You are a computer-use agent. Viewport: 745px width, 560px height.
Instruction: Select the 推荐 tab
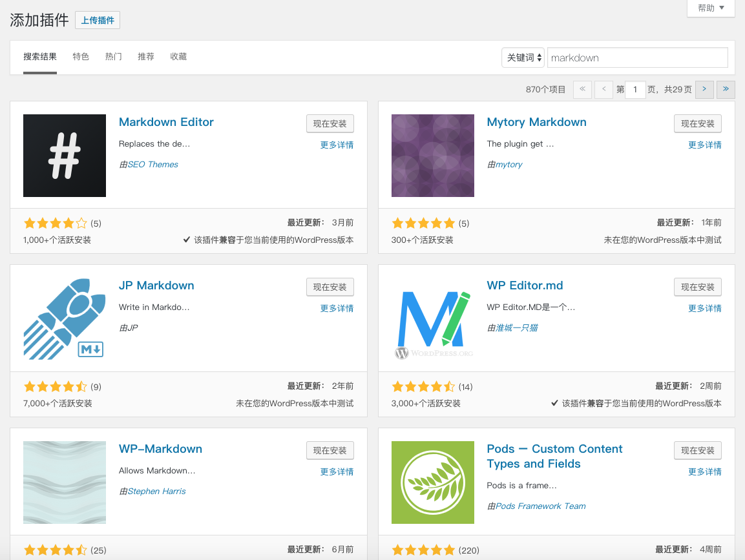[146, 57]
